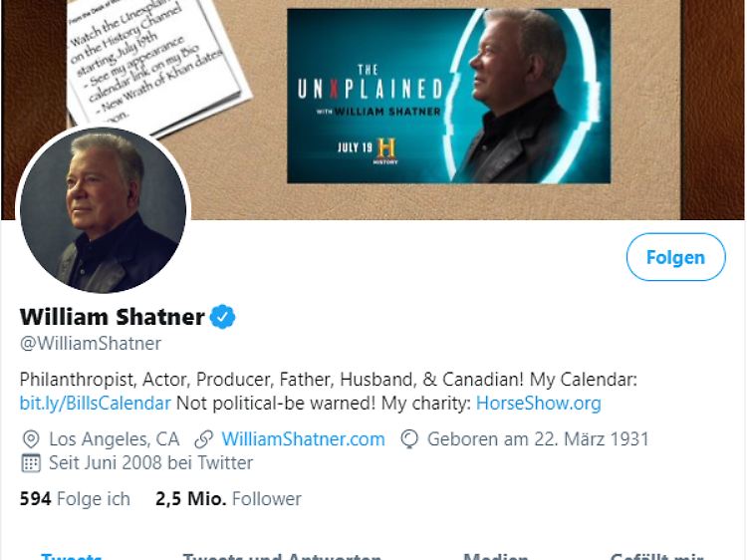Switch to Tweets und Antworten tab
The height and width of the screenshot is (560, 747).
click(x=282, y=556)
